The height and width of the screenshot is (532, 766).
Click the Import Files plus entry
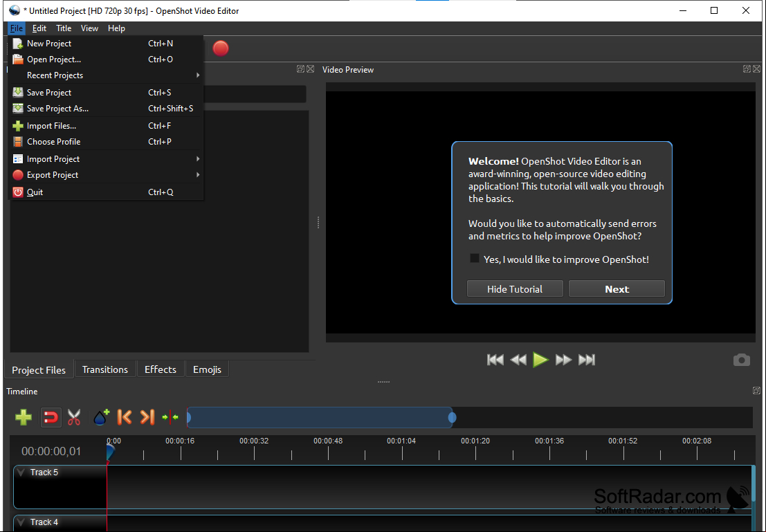point(105,126)
